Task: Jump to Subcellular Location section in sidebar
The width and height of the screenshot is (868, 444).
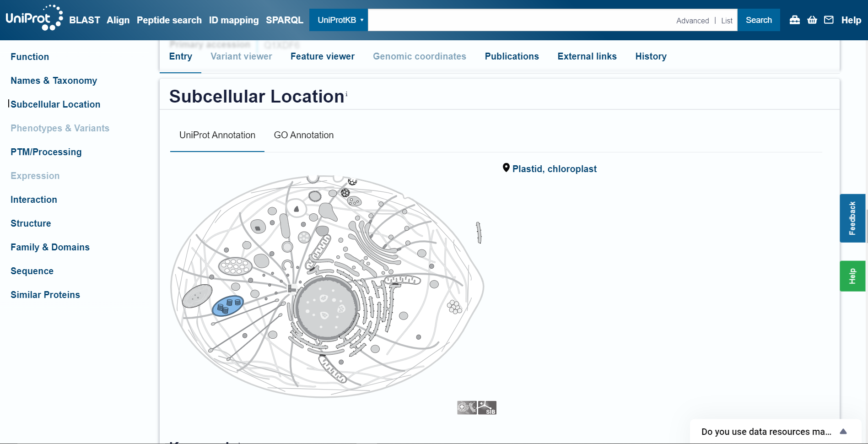Action: click(x=55, y=104)
